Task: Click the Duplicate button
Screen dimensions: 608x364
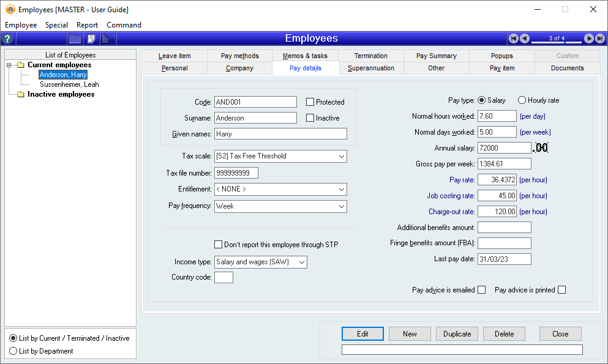Action: coord(457,334)
